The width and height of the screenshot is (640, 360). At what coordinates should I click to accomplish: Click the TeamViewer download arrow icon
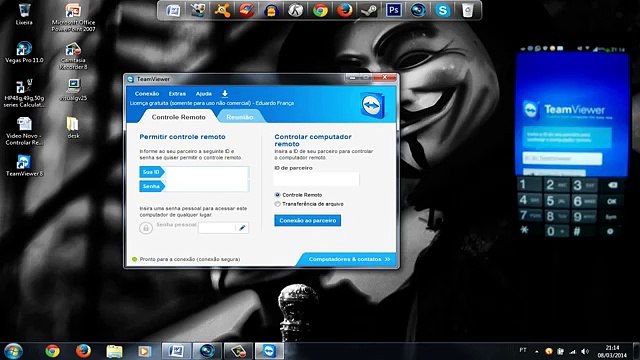click(224, 93)
